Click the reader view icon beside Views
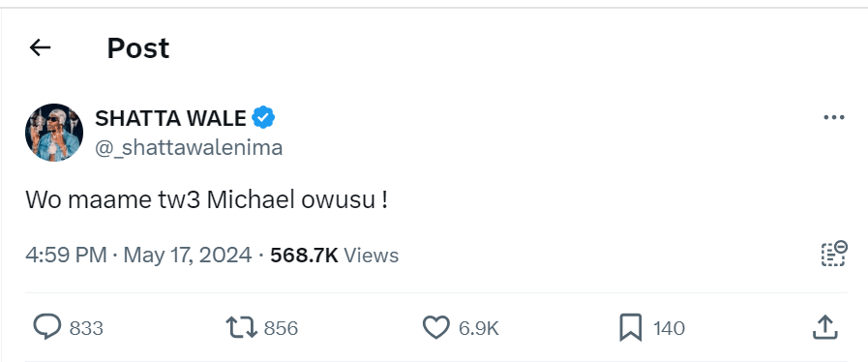The width and height of the screenshot is (868, 362). [834, 254]
